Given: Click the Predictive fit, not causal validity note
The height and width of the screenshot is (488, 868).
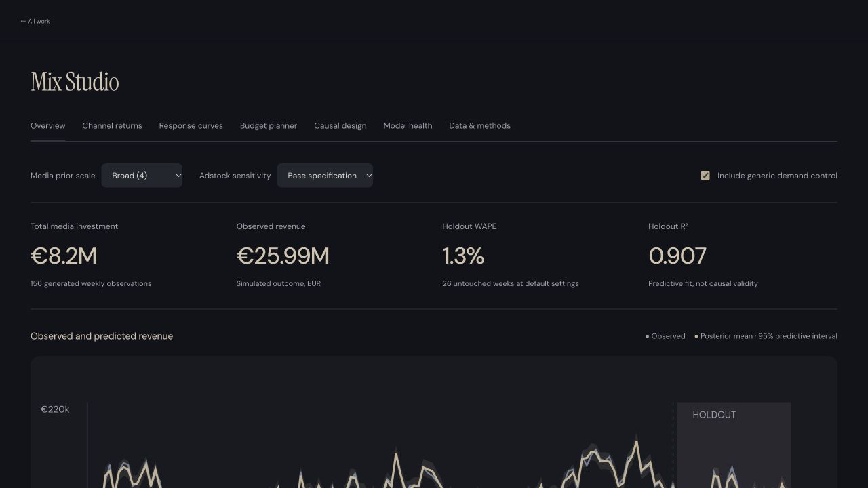Looking at the screenshot, I should [x=703, y=283].
